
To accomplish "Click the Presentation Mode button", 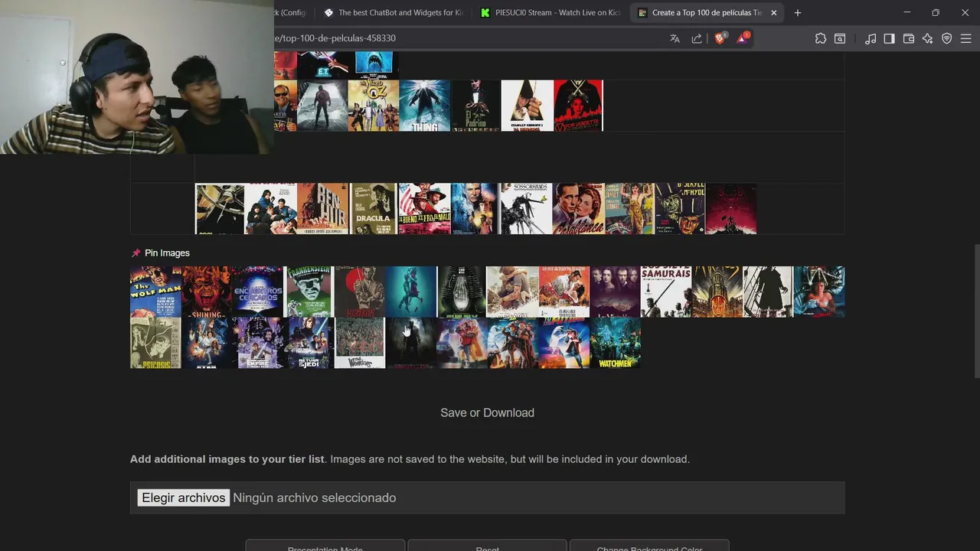I will tap(325, 546).
